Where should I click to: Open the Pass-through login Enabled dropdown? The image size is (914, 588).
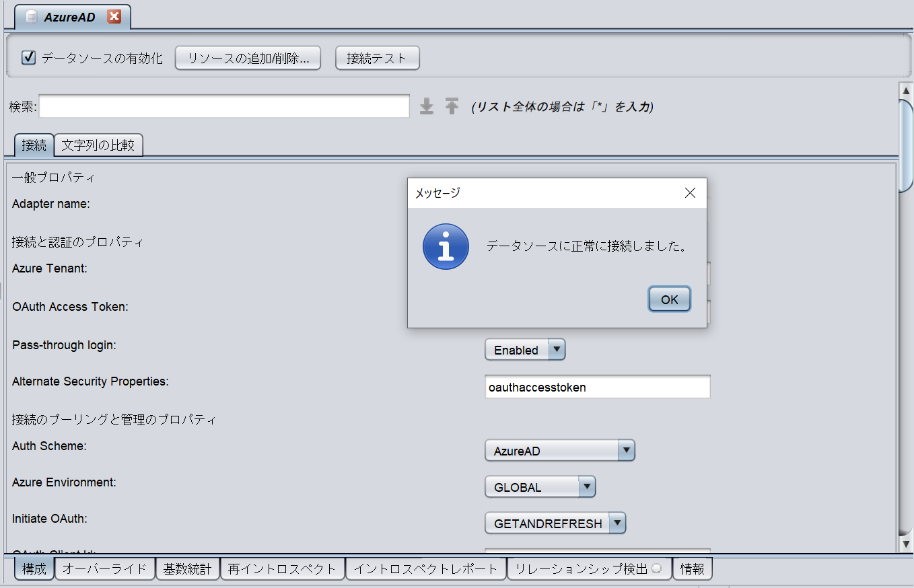pyautogui.click(x=525, y=350)
